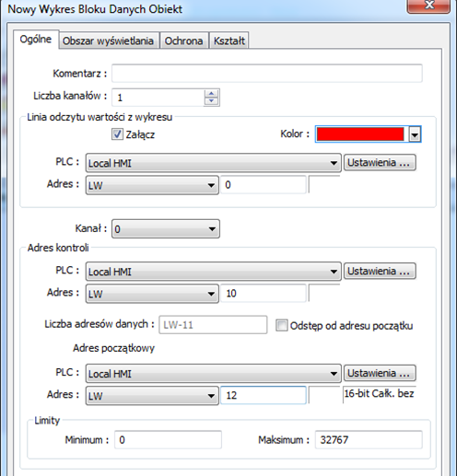Uncheck the Załącz checkbox
This screenshot has width=457, height=476.
coord(117,134)
